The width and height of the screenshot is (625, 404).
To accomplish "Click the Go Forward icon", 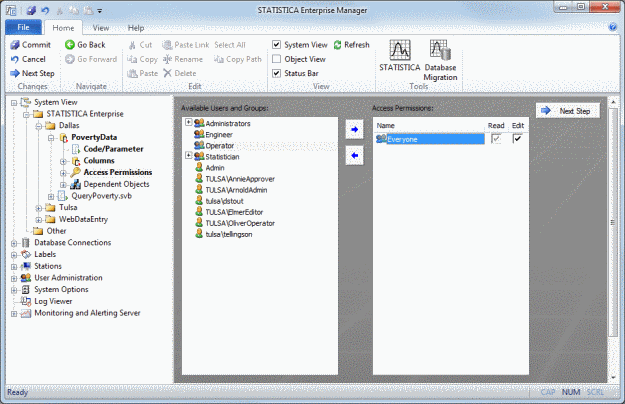I will point(70,59).
